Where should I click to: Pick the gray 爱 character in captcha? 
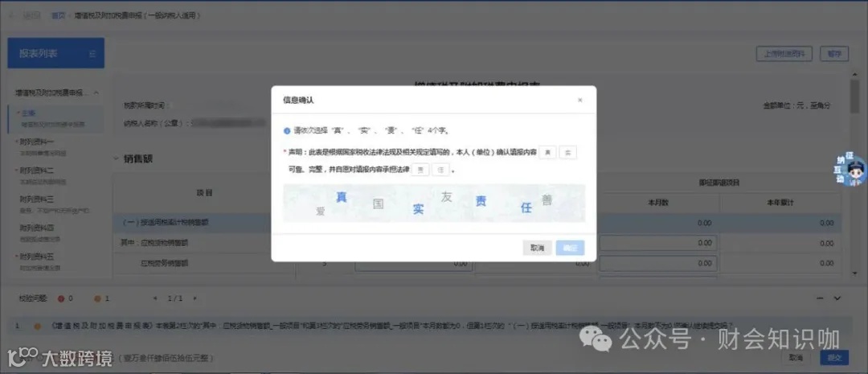[320, 211]
